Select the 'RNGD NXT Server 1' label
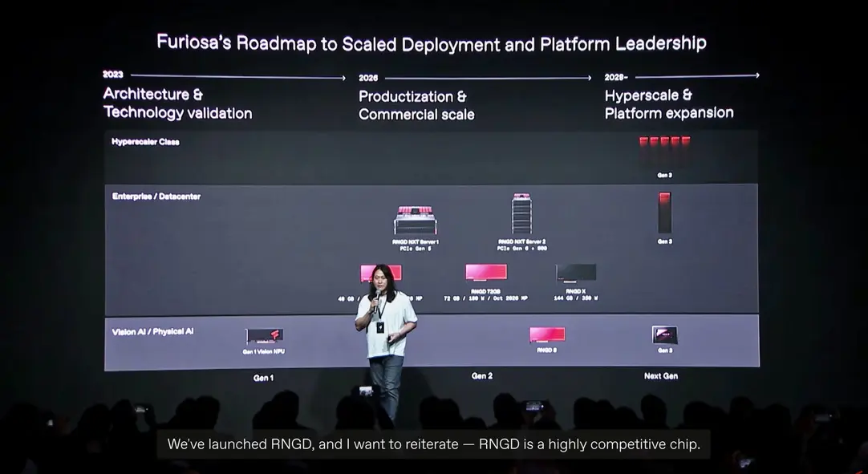The width and height of the screenshot is (868, 474). (x=416, y=242)
